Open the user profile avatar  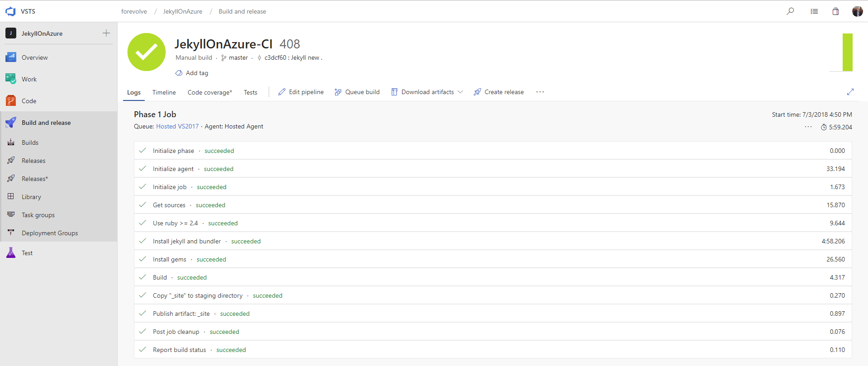click(857, 11)
